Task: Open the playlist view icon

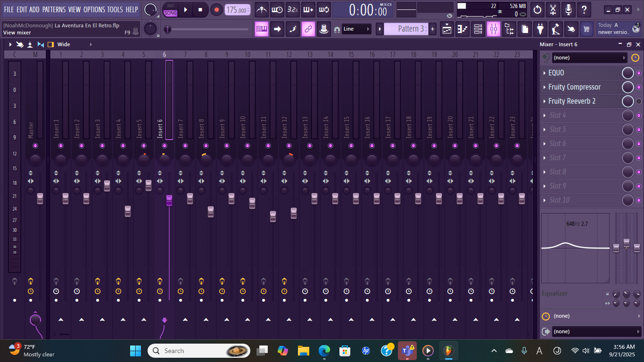Action: [447, 29]
